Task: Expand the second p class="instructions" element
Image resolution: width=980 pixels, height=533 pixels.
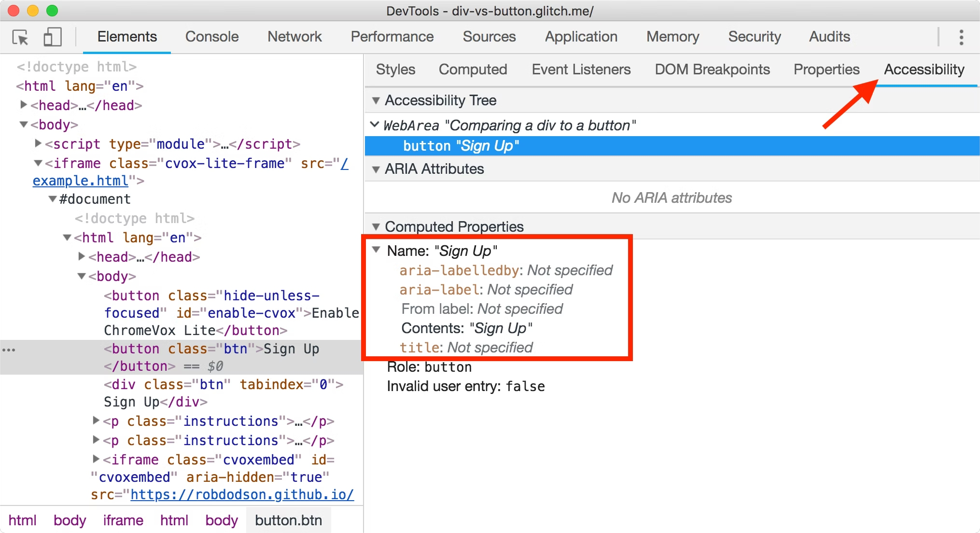Action: 96,440
